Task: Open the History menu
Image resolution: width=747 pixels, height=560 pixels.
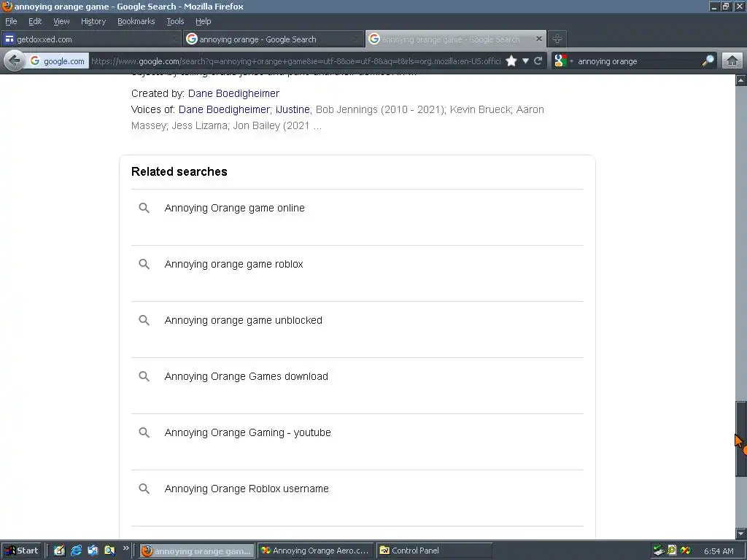Action: [x=93, y=21]
